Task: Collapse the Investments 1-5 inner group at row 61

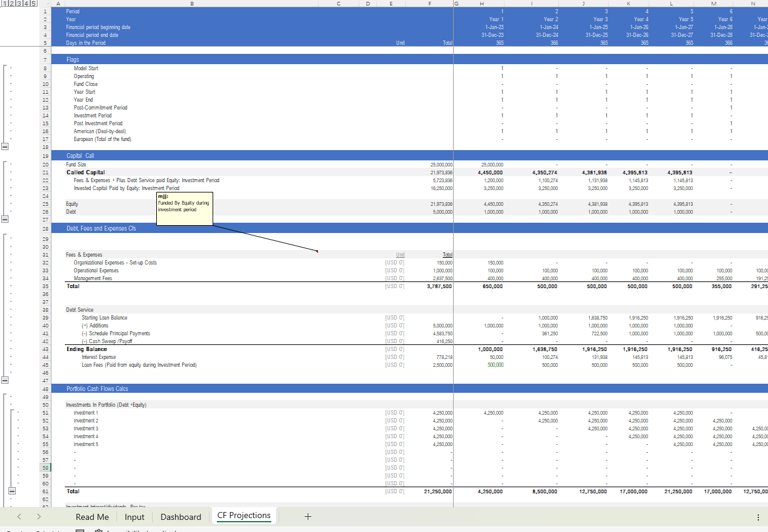Action: click(x=12, y=491)
